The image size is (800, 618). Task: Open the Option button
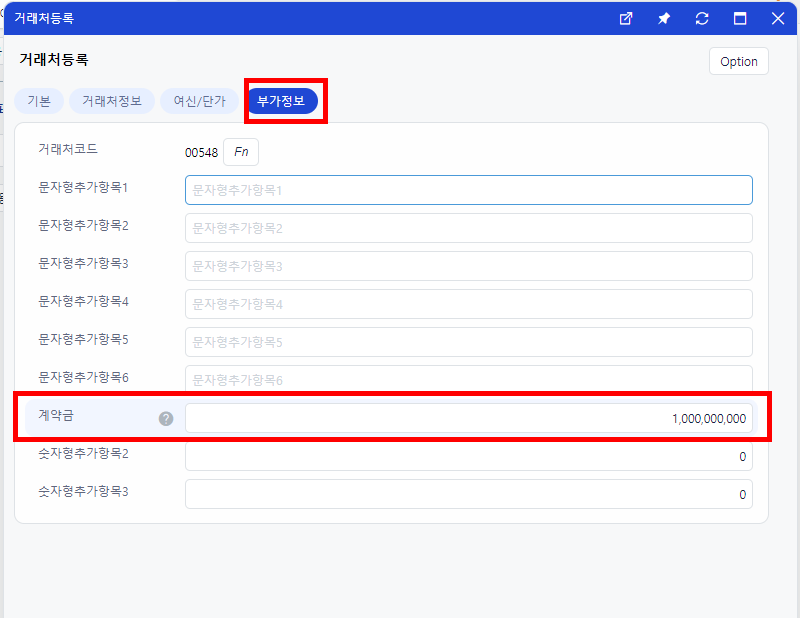738,61
